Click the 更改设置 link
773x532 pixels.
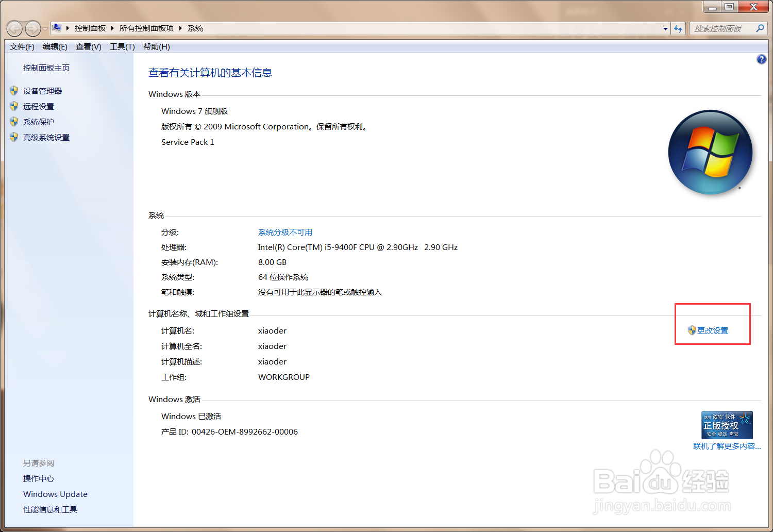[x=713, y=331]
